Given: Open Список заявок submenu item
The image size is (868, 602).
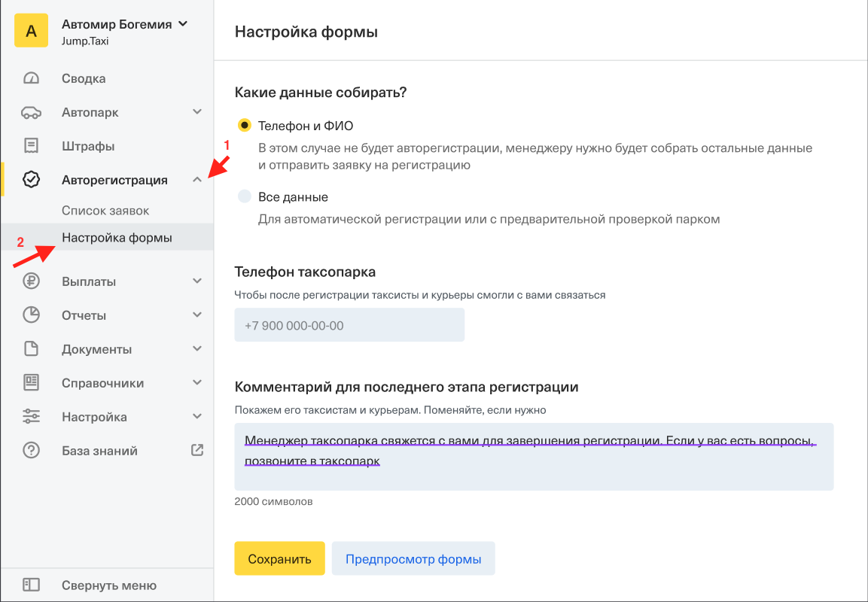Looking at the screenshot, I should click(x=105, y=211).
